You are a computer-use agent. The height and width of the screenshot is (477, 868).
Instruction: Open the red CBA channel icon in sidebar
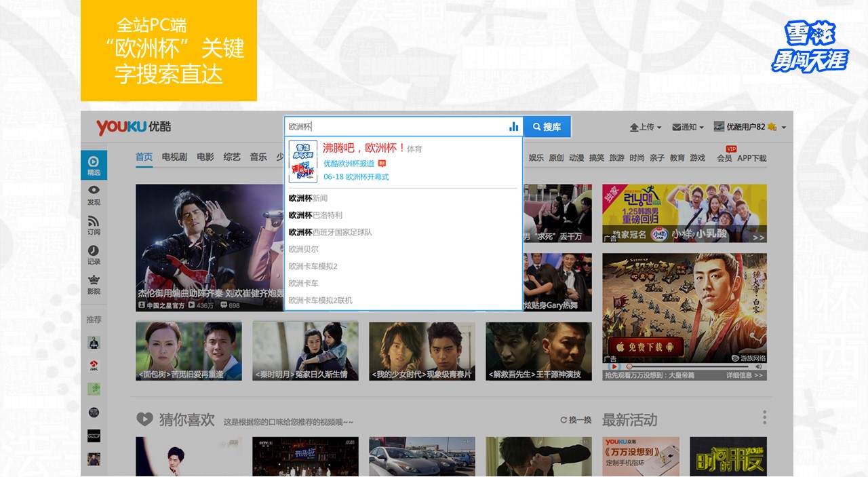(94, 366)
